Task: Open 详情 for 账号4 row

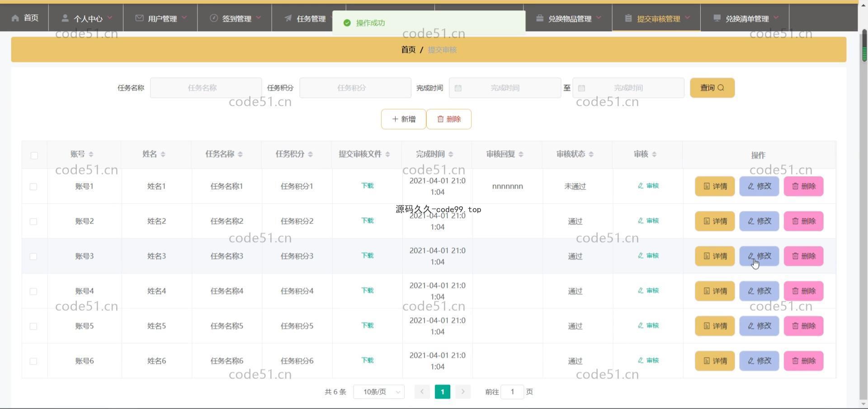Action: pos(715,291)
